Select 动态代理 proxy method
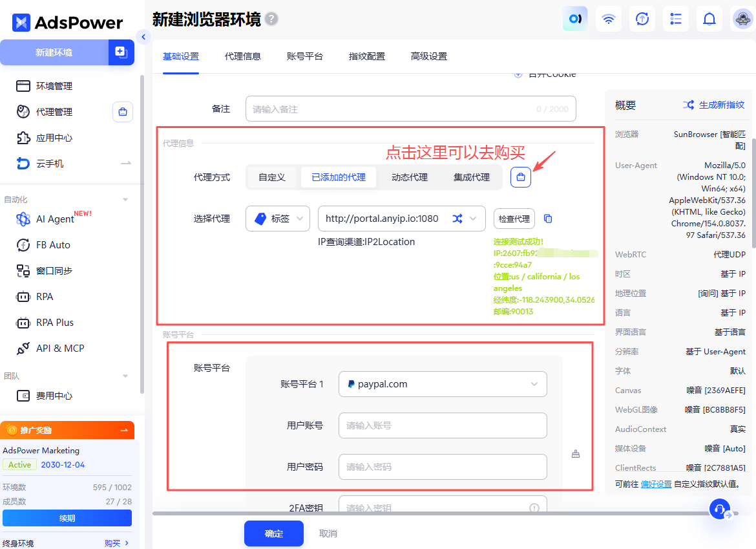Viewport: 756px width, 549px height. [x=410, y=178]
